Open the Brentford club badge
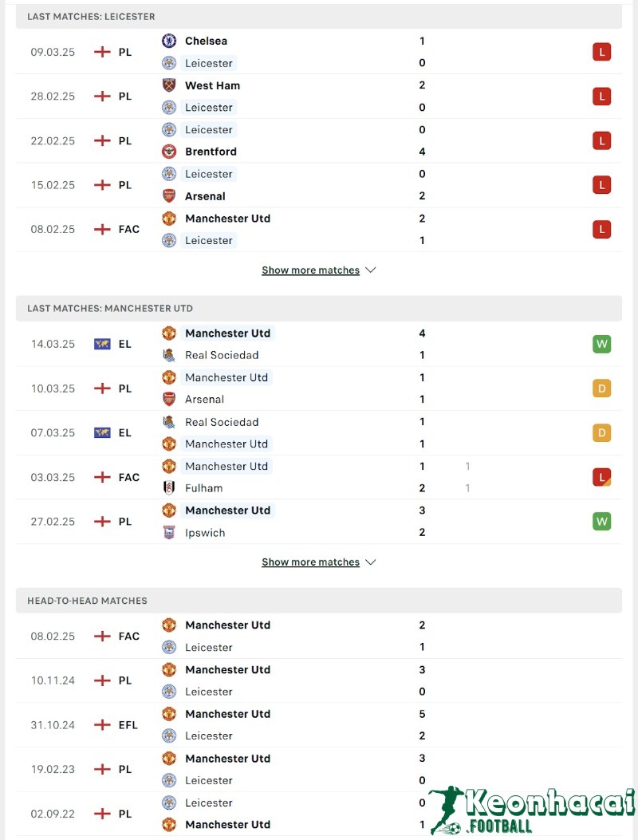Screen dimensions: 638x840 [169, 152]
